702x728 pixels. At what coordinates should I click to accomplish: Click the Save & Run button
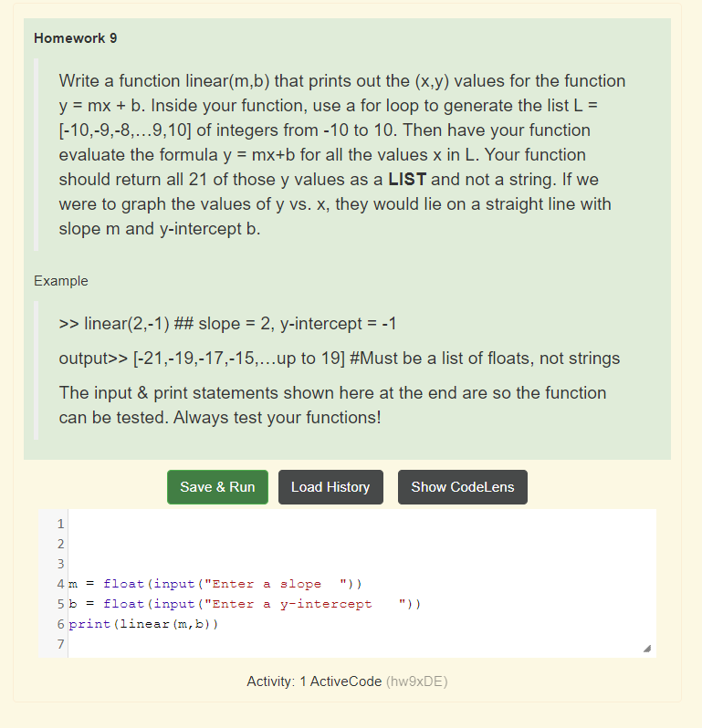[217, 487]
